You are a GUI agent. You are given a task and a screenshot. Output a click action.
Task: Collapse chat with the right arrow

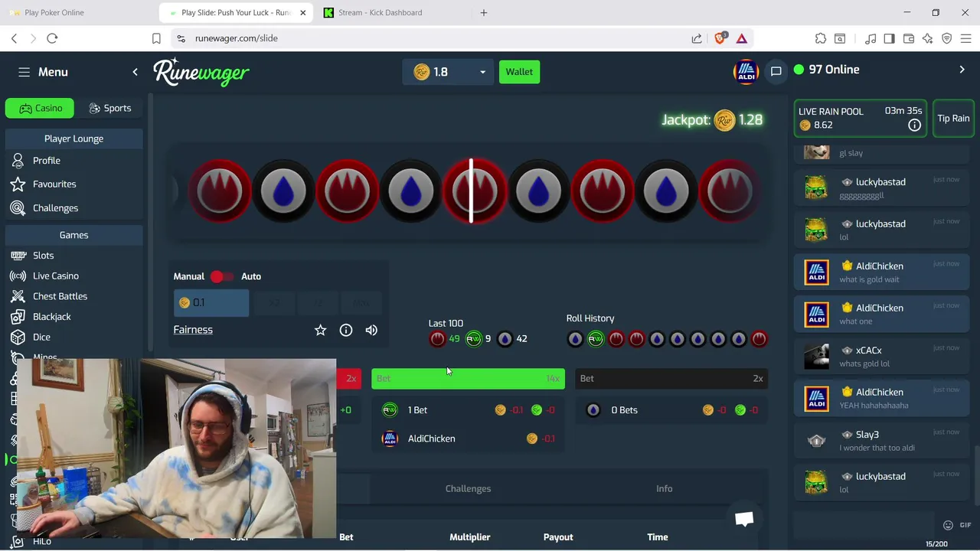(962, 70)
